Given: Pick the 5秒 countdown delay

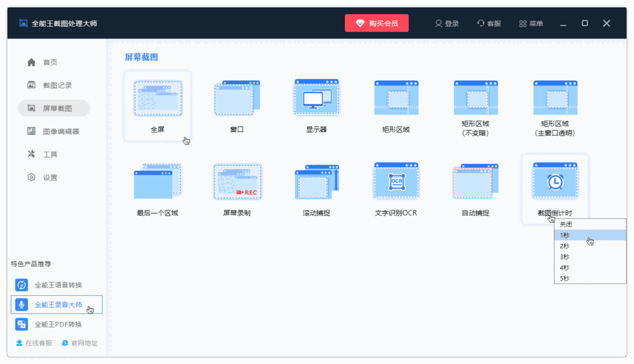Looking at the screenshot, I should [588, 278].
